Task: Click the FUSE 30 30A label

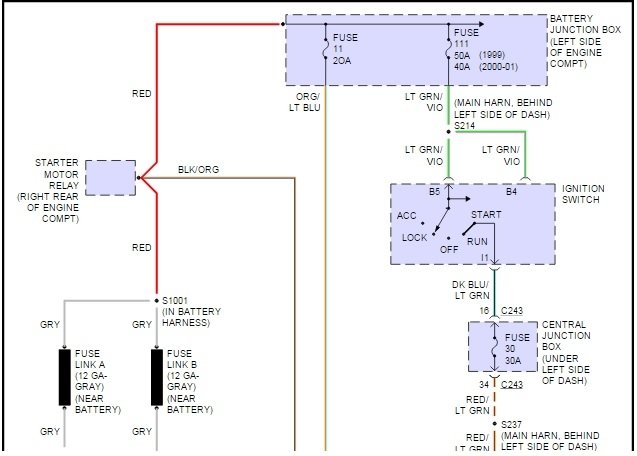Action: [x=517, y=349]
